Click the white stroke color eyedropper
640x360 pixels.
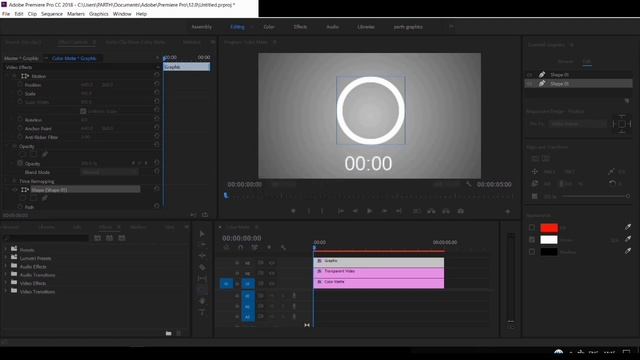(628, 239)
